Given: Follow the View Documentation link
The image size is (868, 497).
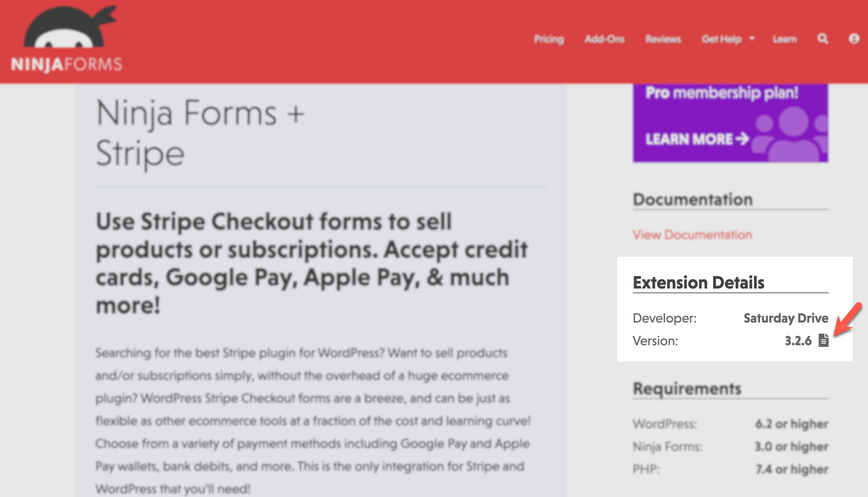Looking at the screenshot, I should click(692, 235).
